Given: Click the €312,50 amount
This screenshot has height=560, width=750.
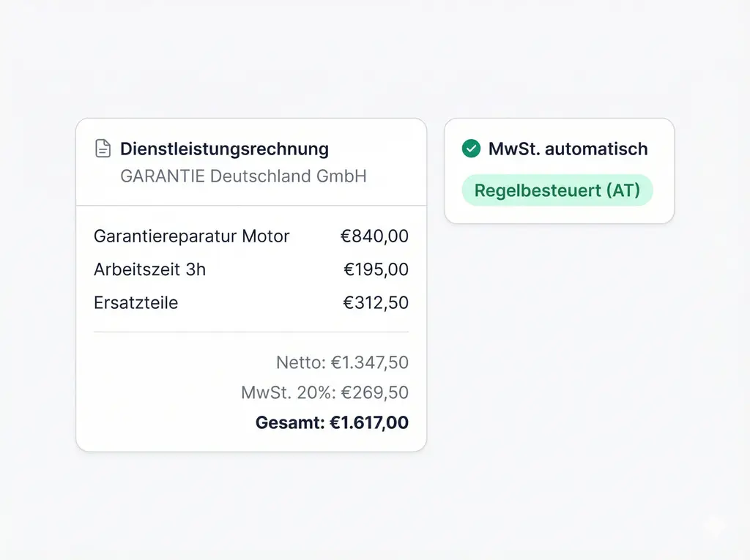Looking at the screenshot, I should pos(376,302).
